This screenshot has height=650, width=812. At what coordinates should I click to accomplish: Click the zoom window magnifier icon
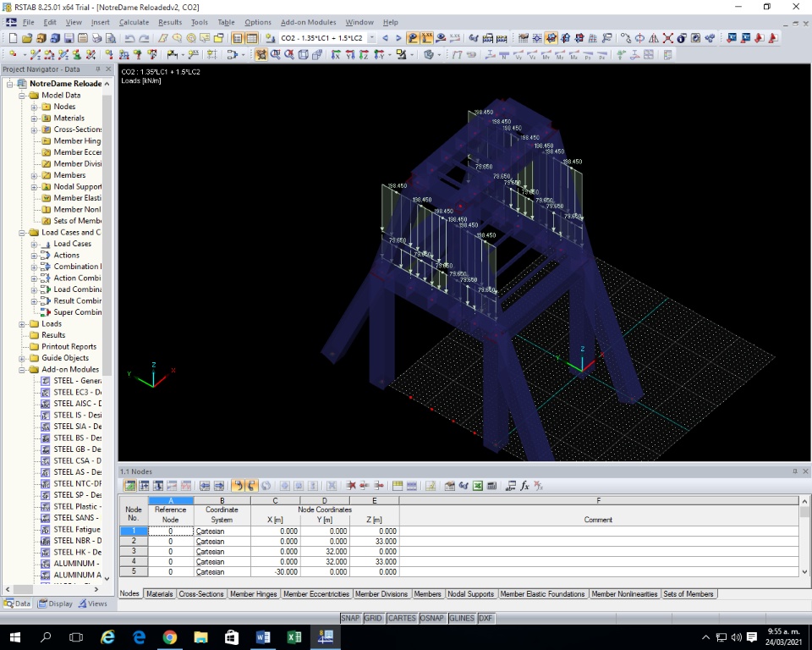pyautogui.click(x=275, y=54)
